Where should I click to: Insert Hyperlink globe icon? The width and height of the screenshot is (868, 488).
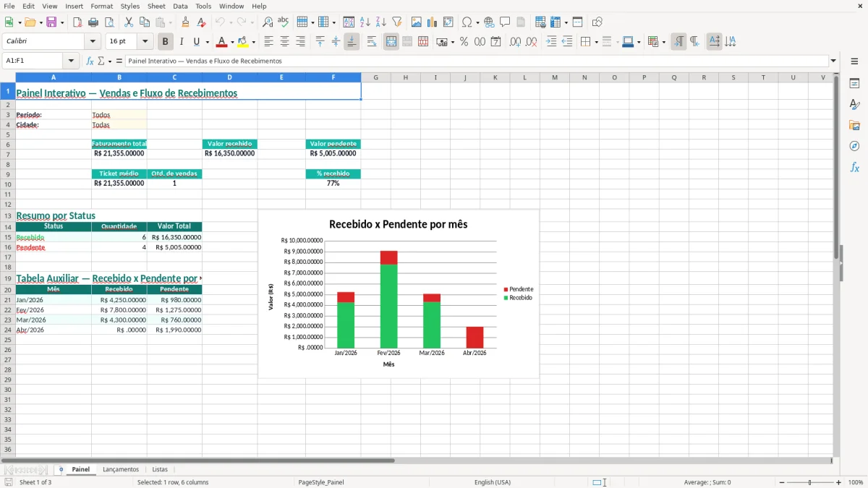click(x=489, y=22)
